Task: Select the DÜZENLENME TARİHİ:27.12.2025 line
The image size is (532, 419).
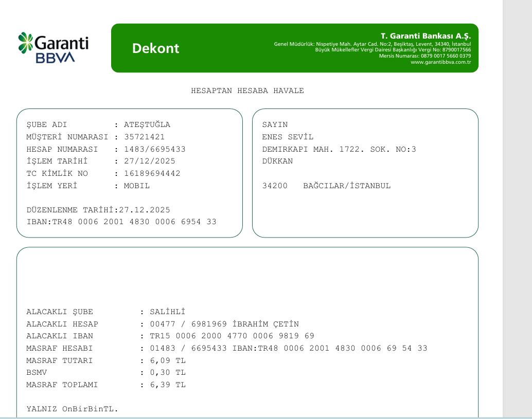Action: tap(98, 210)
